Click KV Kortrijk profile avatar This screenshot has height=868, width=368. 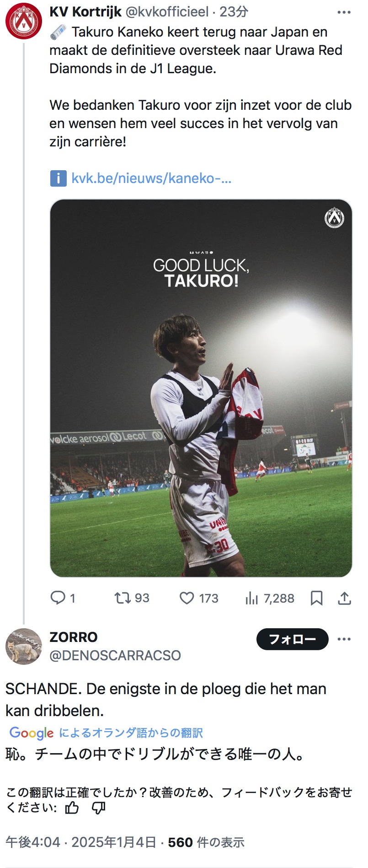coord(23,21)
